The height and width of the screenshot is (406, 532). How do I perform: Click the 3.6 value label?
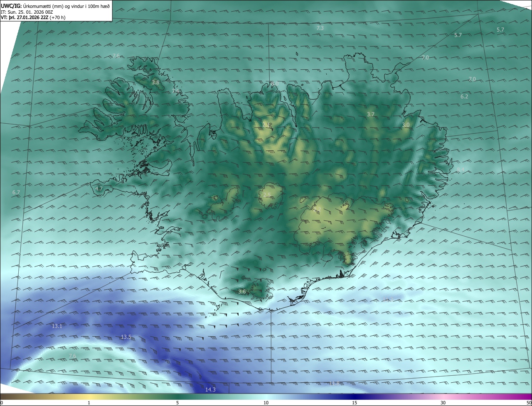(x=242, y=292)
